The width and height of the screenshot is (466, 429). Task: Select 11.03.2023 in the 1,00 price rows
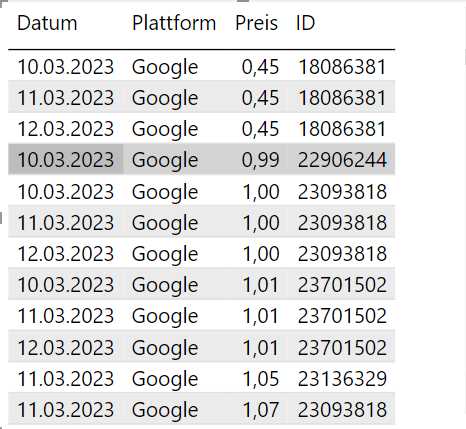(x=65, y=223)
